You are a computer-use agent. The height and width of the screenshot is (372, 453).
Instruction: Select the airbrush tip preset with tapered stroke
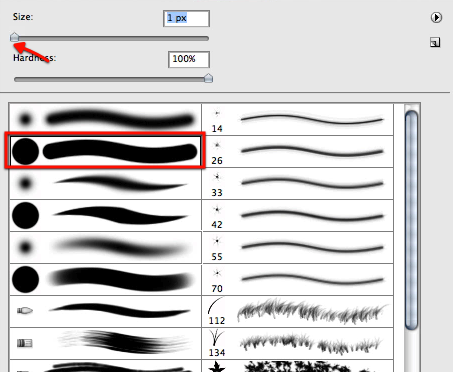coord(105,311)
